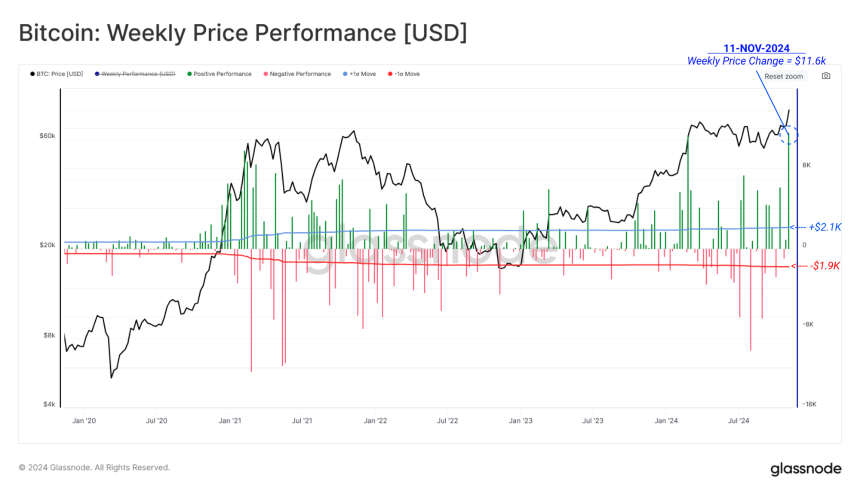Click the green Positive Performance legend dot
Screen dimensions: 860x495
[x=190, y=73]
